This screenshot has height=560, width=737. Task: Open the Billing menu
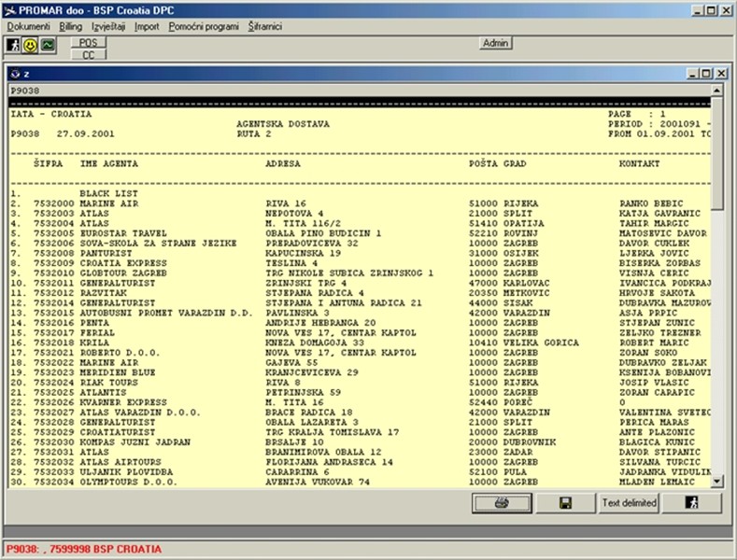coord(70,27)
